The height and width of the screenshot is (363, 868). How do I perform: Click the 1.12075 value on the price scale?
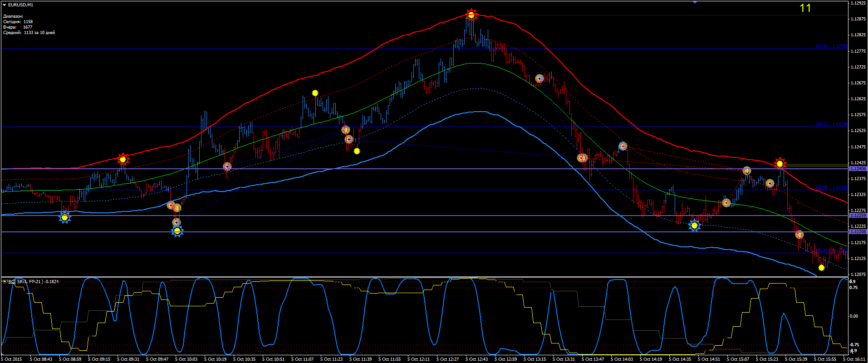tap(858, 275)
